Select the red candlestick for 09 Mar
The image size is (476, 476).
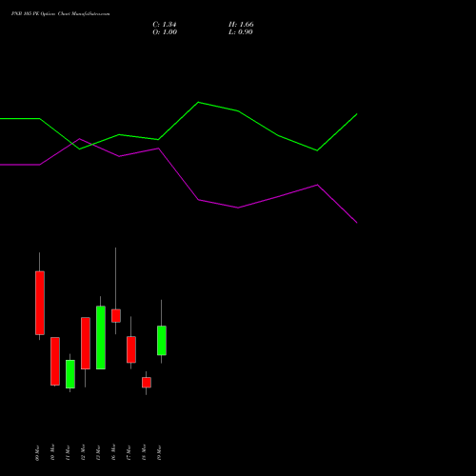tap(40, 303)
